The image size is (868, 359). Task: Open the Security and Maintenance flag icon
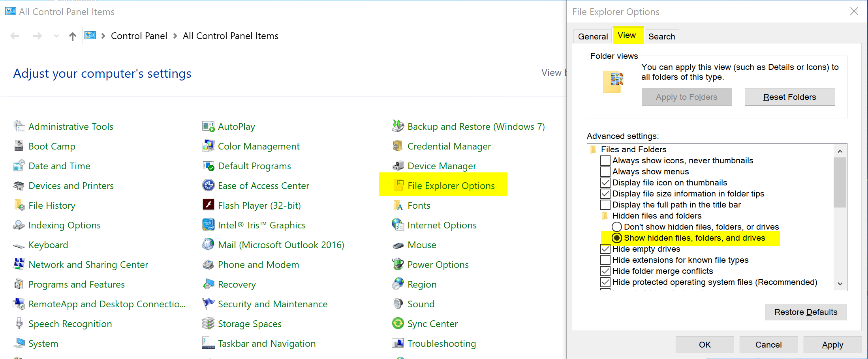[x=208, y=304]
